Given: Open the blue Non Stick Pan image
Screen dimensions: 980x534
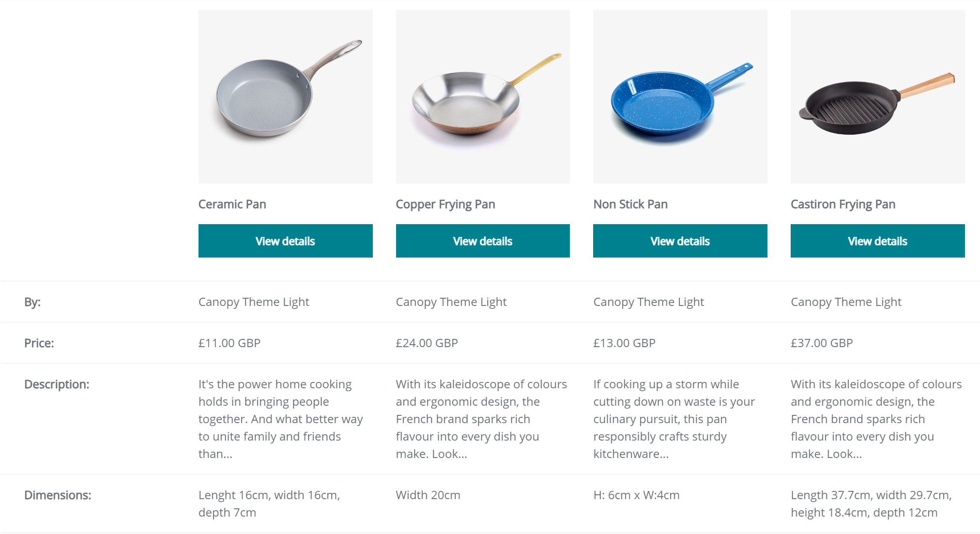Looking at the screenshot, I should pos(680,96).
